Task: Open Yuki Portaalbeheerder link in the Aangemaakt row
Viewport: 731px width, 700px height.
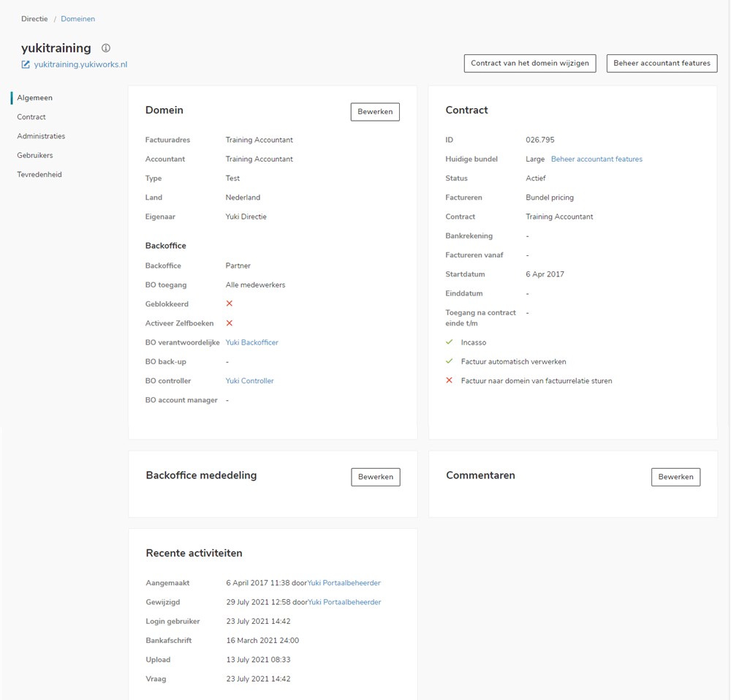Action: (x=344, y=582)
